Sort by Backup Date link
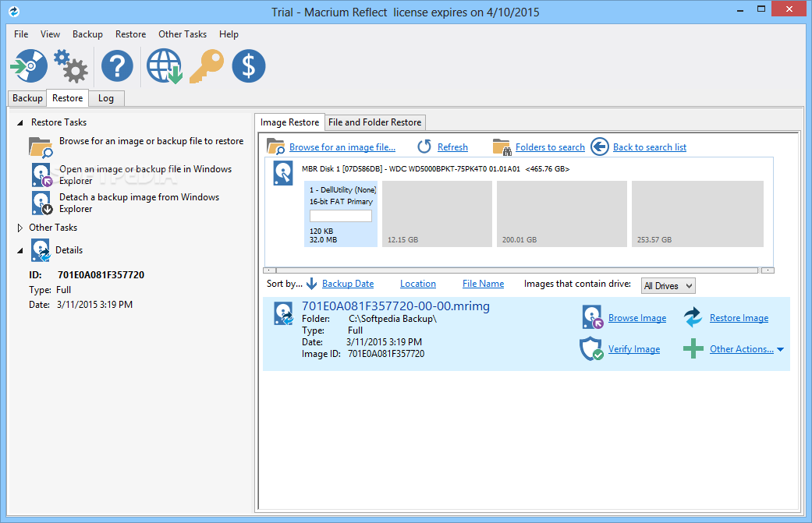The image size is (812, 523). [348, 284]
